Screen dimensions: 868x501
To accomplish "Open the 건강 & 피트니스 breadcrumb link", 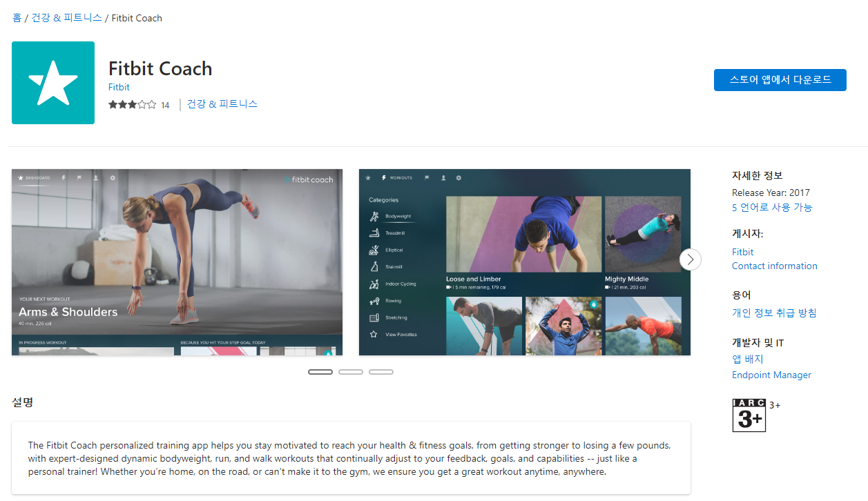I will coord(65,18).
